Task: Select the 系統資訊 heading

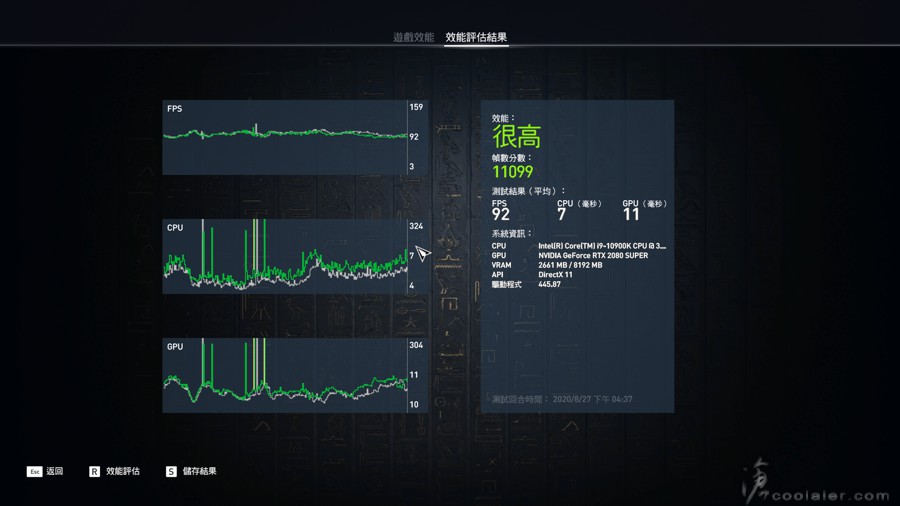Action: 512,233
